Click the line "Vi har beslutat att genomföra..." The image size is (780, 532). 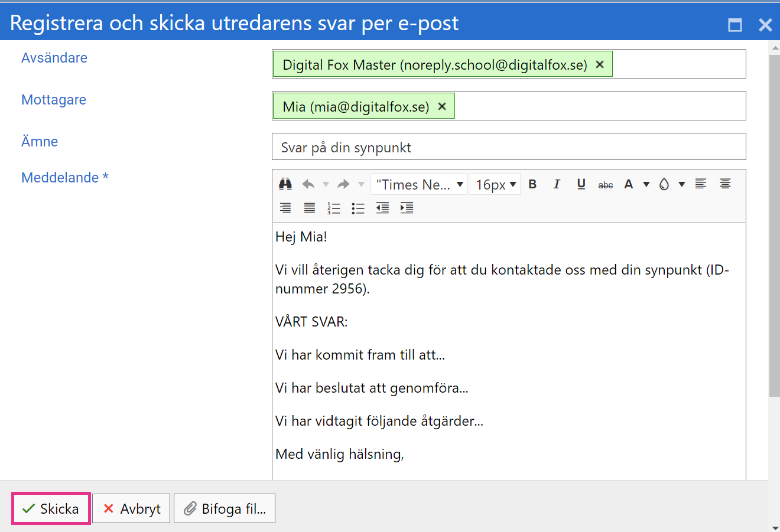tap(372, 388)
